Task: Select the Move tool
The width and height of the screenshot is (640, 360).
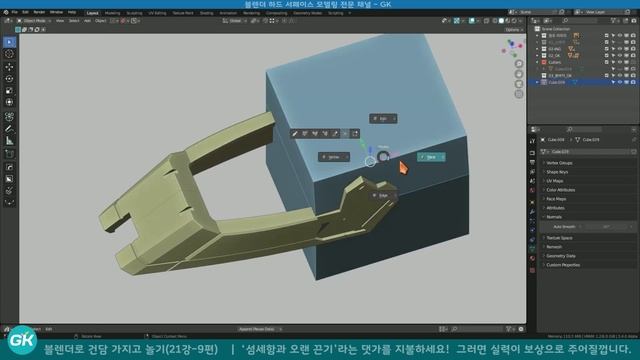Action: pyautogui.click(x=9, y=67)
